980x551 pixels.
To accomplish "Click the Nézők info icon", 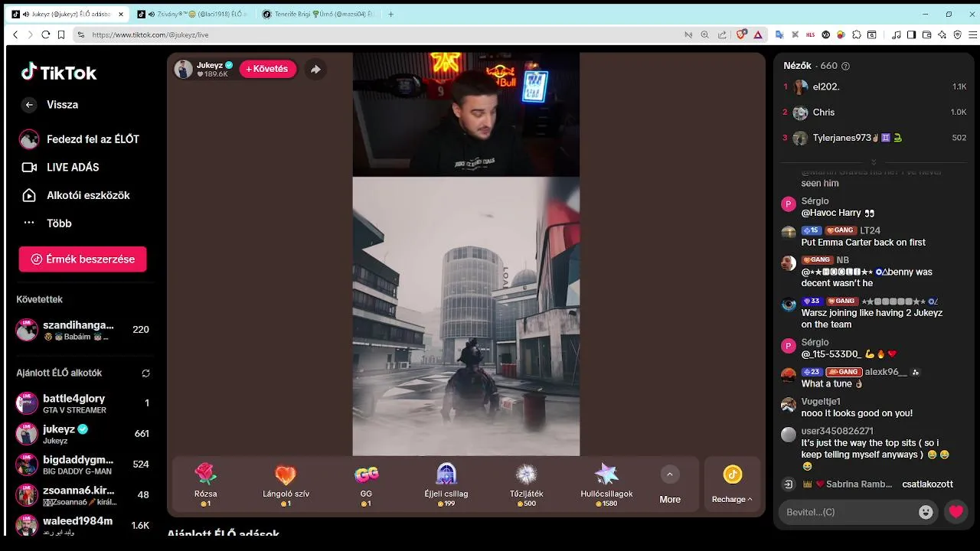I will point(845,67).
